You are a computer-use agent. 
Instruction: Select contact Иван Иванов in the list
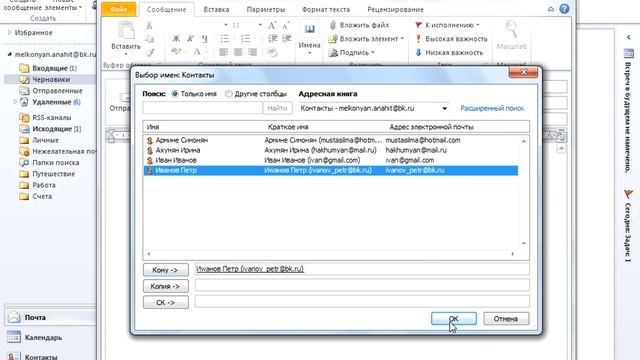[331, 160]
